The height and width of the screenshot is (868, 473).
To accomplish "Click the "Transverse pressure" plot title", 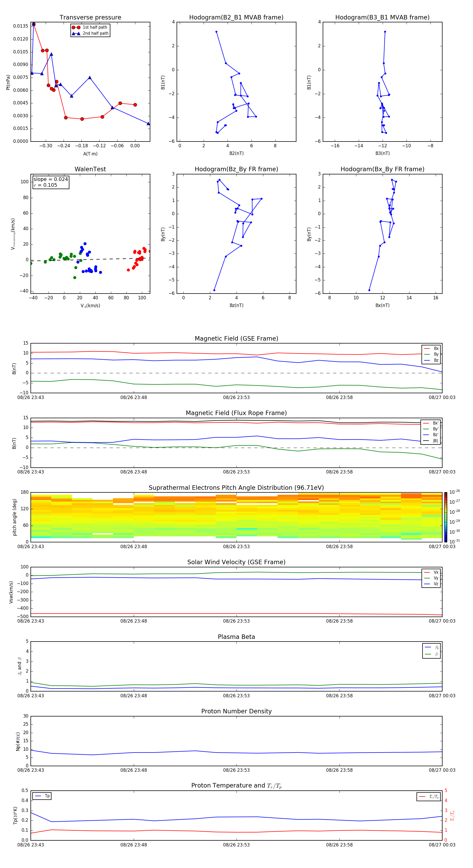I will [x=90, y=18].
